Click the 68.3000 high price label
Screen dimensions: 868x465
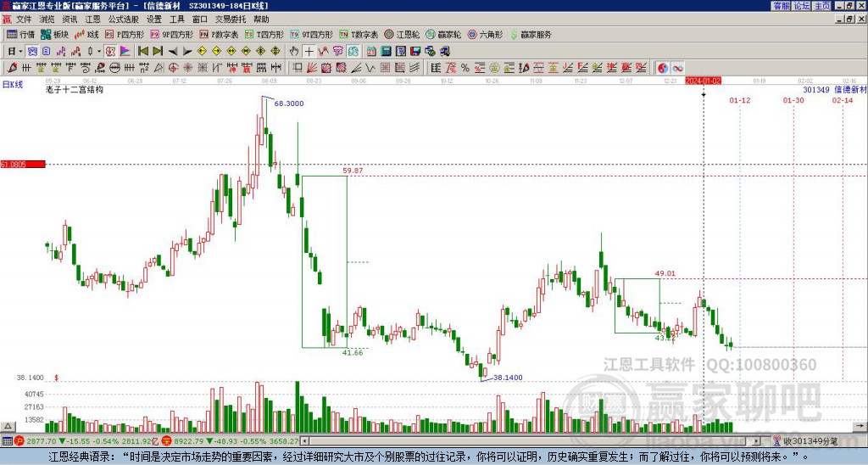(289, 104)
